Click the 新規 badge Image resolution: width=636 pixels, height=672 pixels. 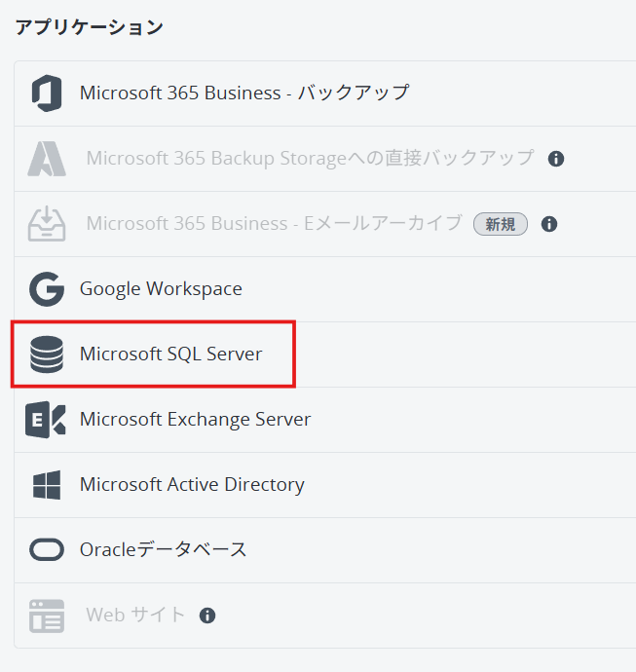click(501, 224)
